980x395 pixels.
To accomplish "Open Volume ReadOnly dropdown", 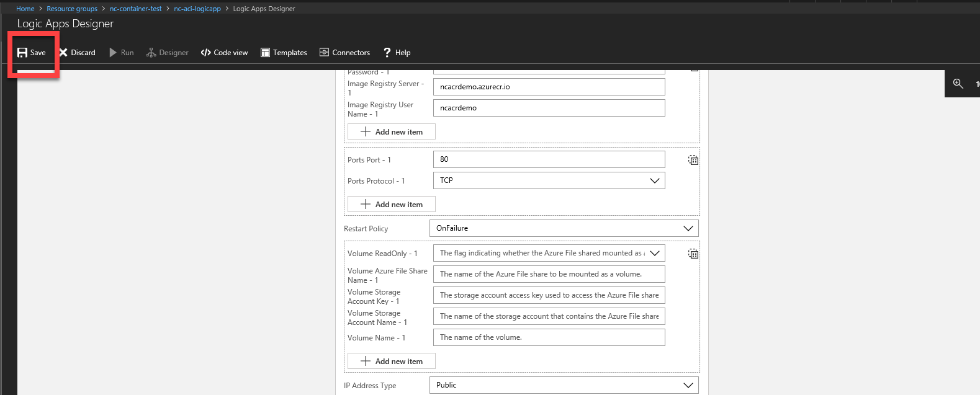I will [x=549, y=253].
